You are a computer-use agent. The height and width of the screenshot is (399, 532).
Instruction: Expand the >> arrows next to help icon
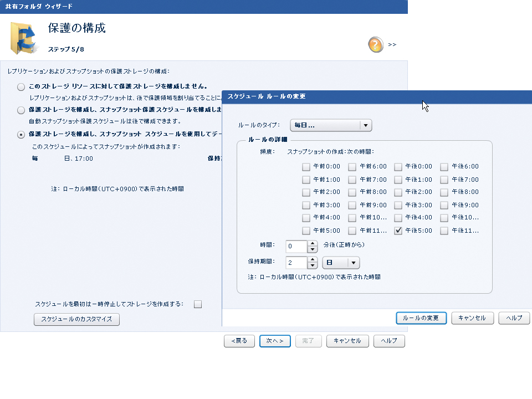392,44
